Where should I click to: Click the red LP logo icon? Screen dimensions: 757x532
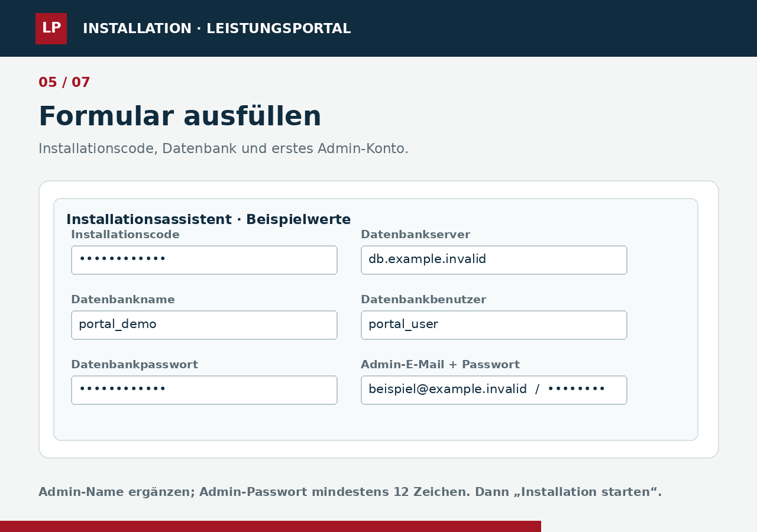pos(51,28)
